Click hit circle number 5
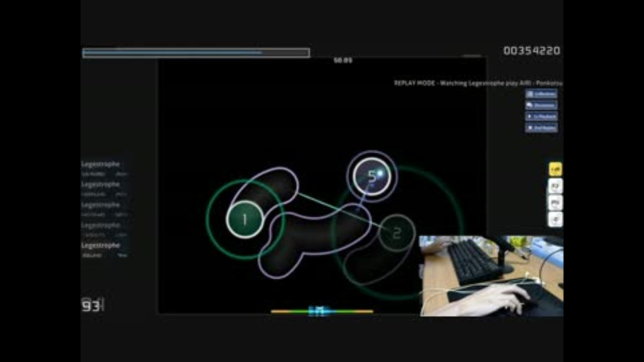Viewport: 644px width, 362px height. tap(372, 176)
